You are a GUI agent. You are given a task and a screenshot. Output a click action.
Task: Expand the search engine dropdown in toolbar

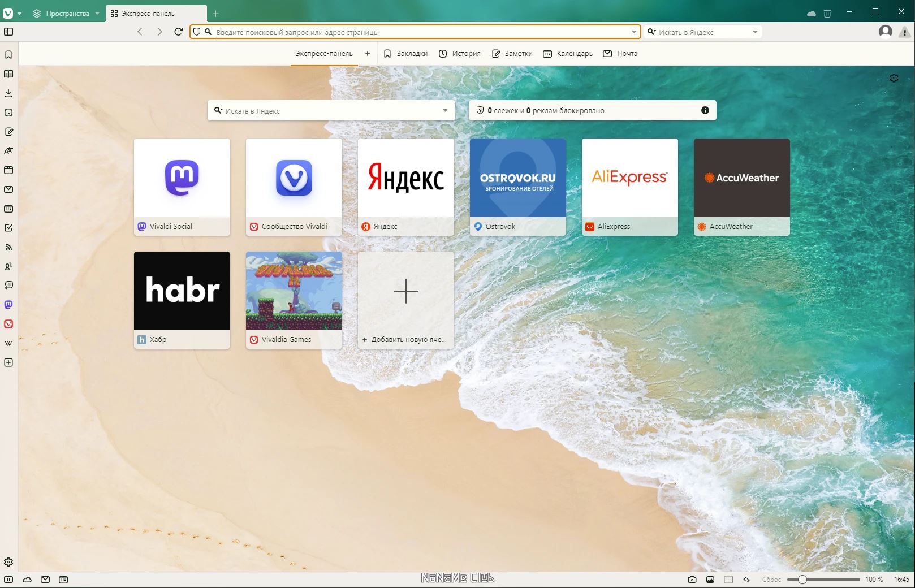[755, 32]
